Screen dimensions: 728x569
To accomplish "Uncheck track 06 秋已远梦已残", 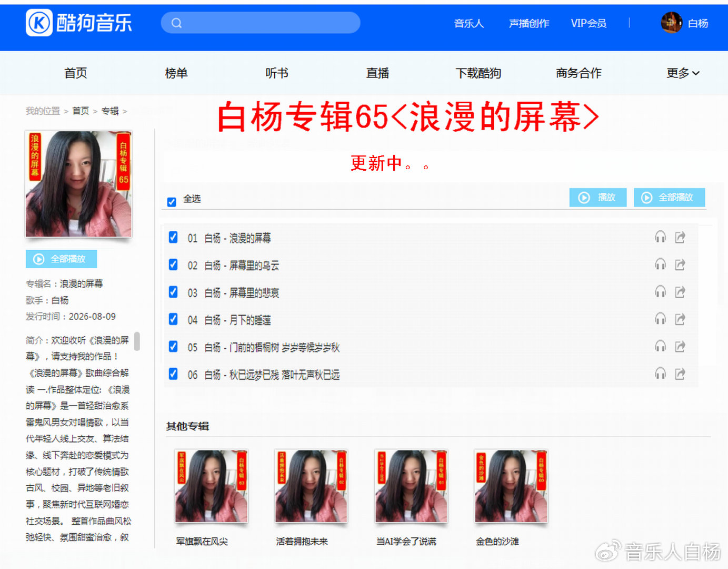I will pos(173,374).
